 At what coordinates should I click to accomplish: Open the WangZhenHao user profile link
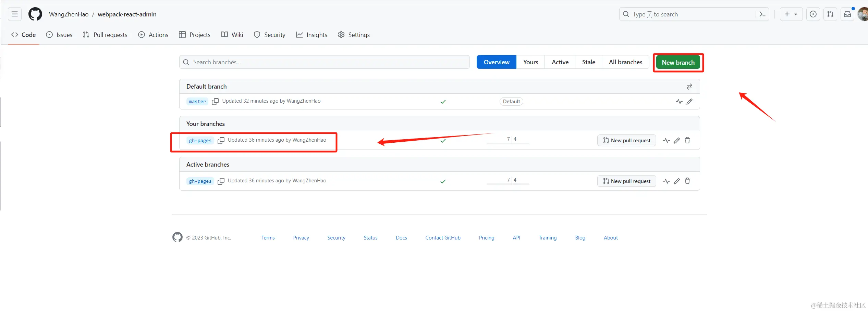coord(69,14)
